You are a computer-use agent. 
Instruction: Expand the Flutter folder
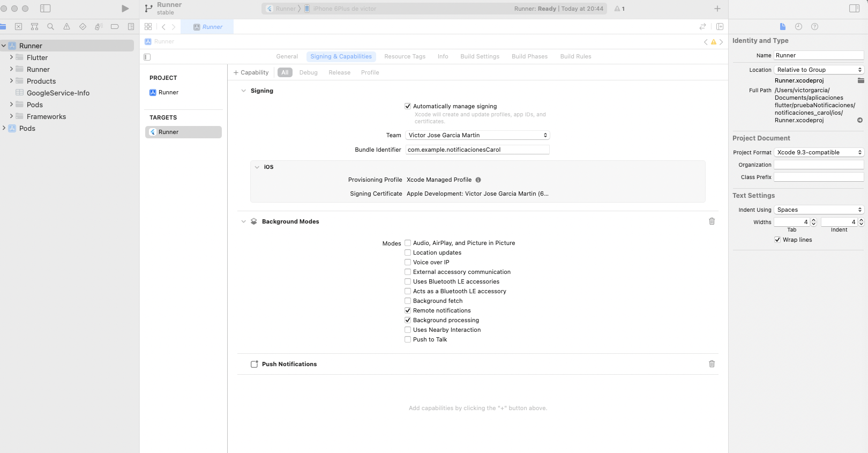11,57
